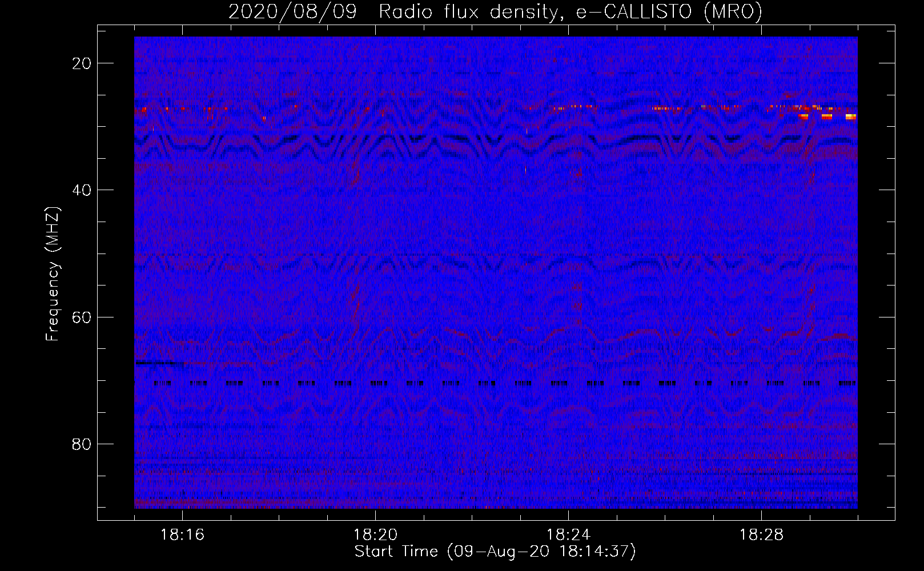
Task: Click the '18:16' time tick label
Action: click(x=182, y=535)
